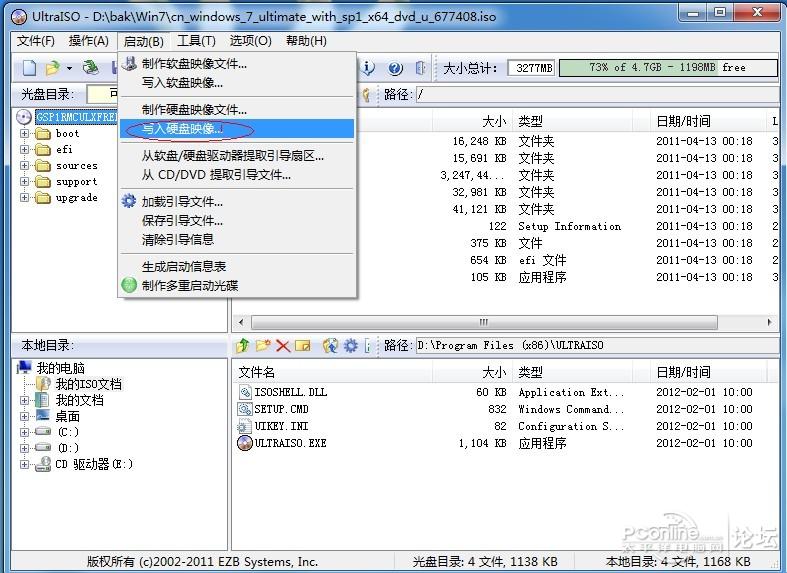Choose 写入硬盘映像... from the menu
The image size is (787, 573).
tap(237, 129)
